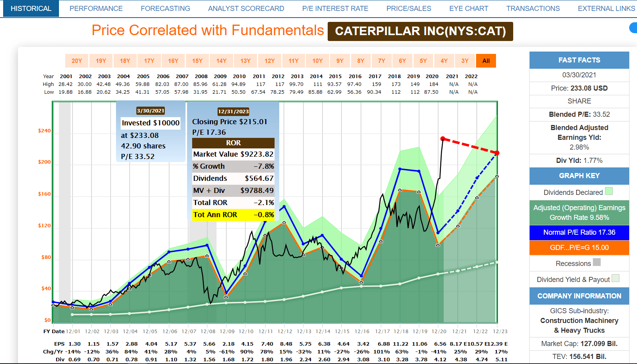
Task: Click the red price marker at chart peak
Action: click(443, 139)
